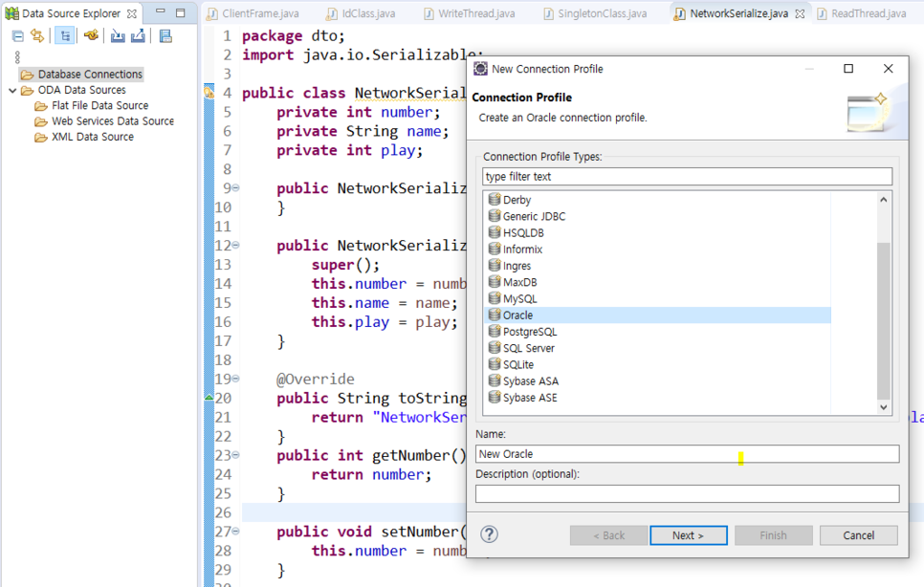The image size is (924, 587).
Task: Choose SQL Server profile type
Action: pyautogui.click(x=657, y=349)
